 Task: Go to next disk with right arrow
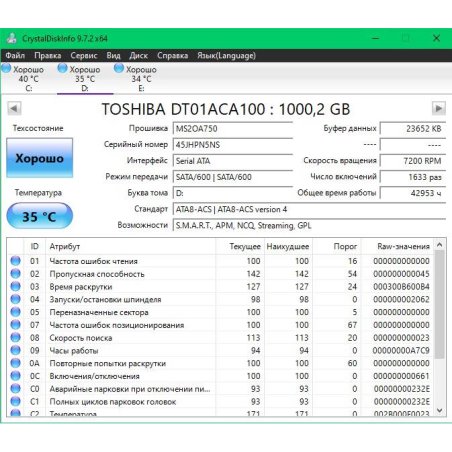tap(439, 108)
